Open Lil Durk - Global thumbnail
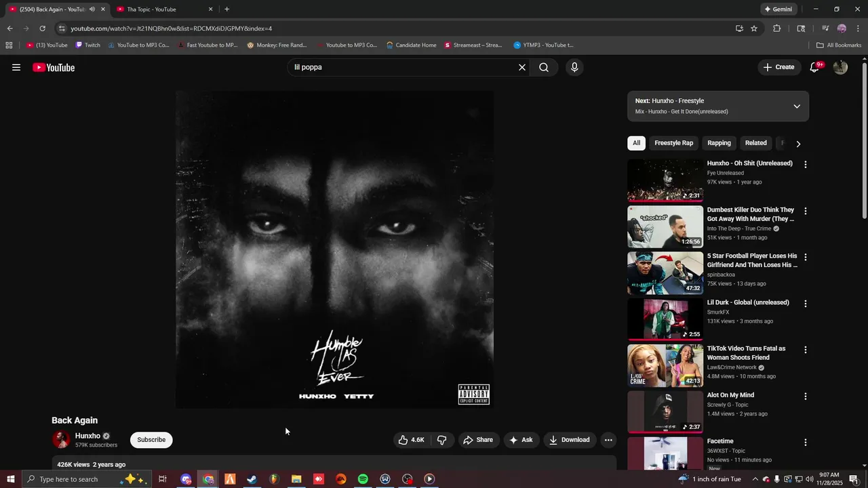 click(x=665, y=319)
